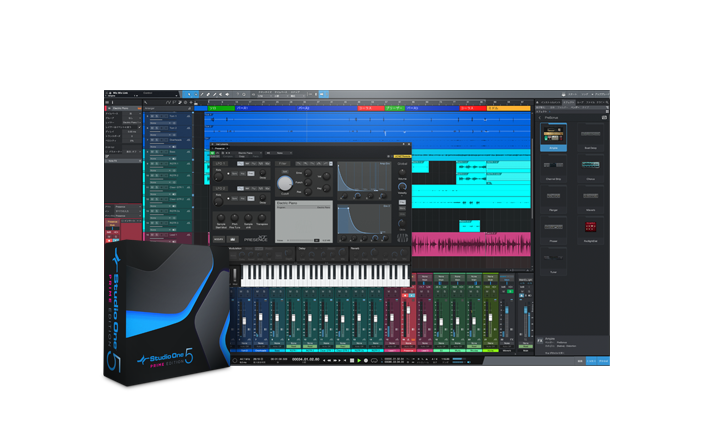Click the Presence channel fader in mixer
The height and width of the screenshot is (421, 705).
tap(408, 311)
